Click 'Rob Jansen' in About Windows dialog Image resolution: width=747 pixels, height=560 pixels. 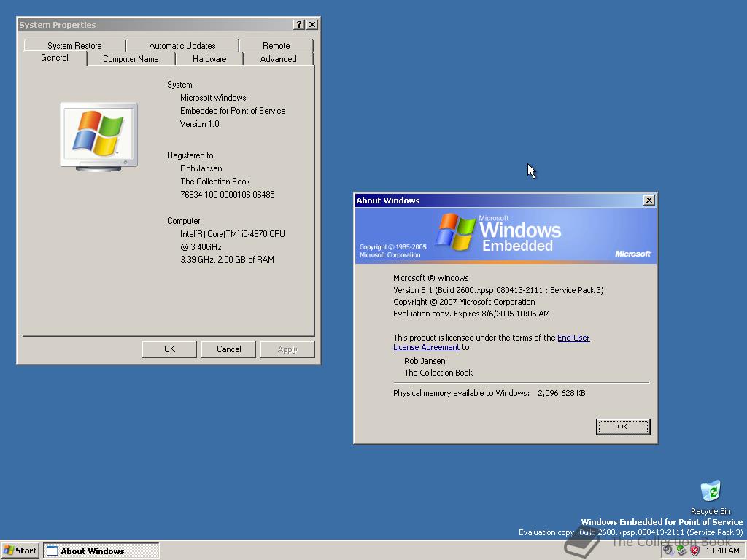point(425,361)
